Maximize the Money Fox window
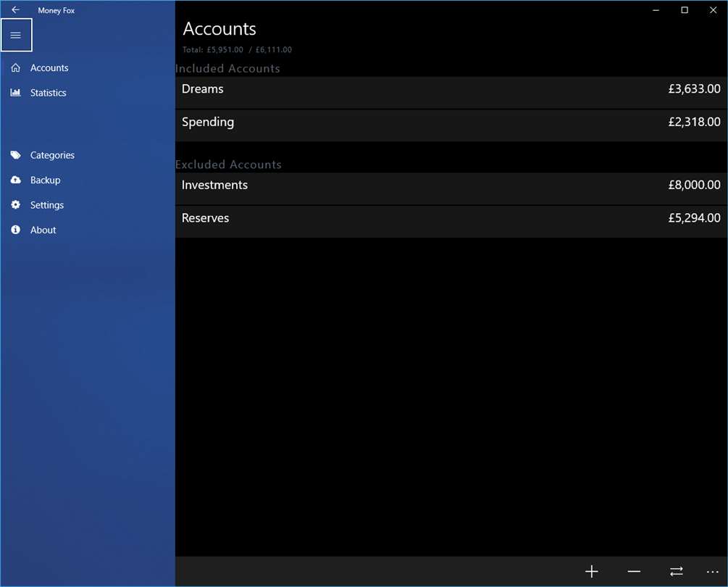Viewport: 728px width, 587px height. [x=685, y=9]
